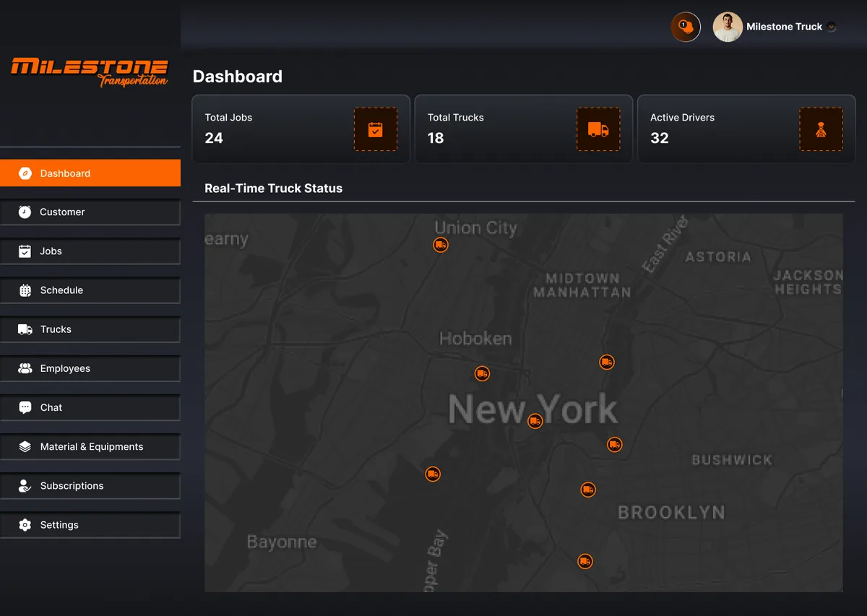Open the Employees section

(x=90, y=368)
